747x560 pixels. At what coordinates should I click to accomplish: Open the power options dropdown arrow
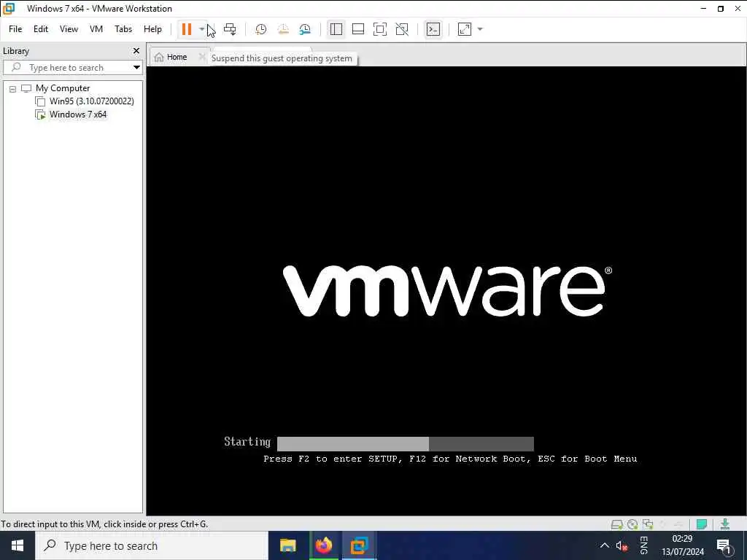[x=201, y=29]
